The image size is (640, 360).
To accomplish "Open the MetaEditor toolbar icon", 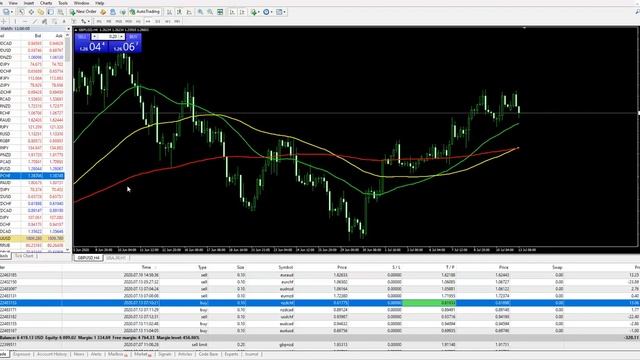I will coord(103,12).
